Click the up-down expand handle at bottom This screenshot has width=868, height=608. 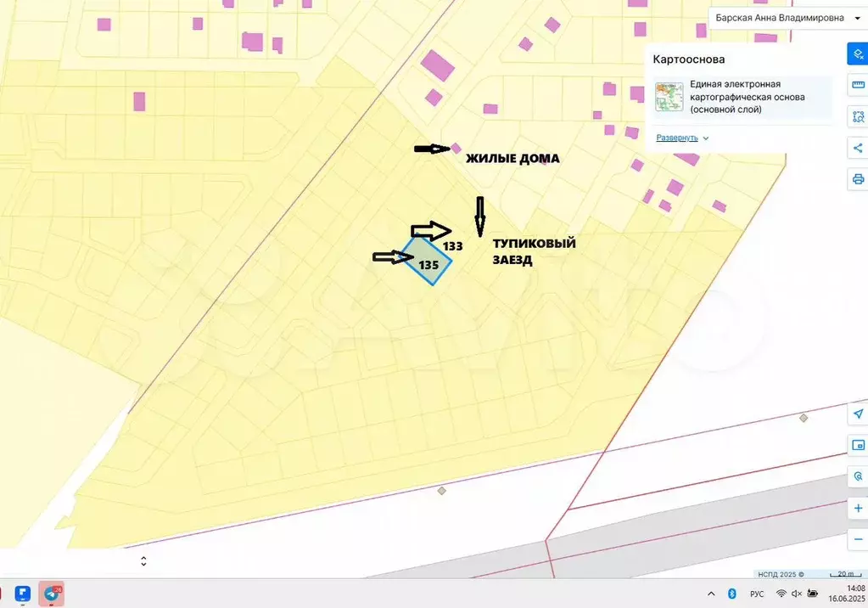click(x=143, y=561)
